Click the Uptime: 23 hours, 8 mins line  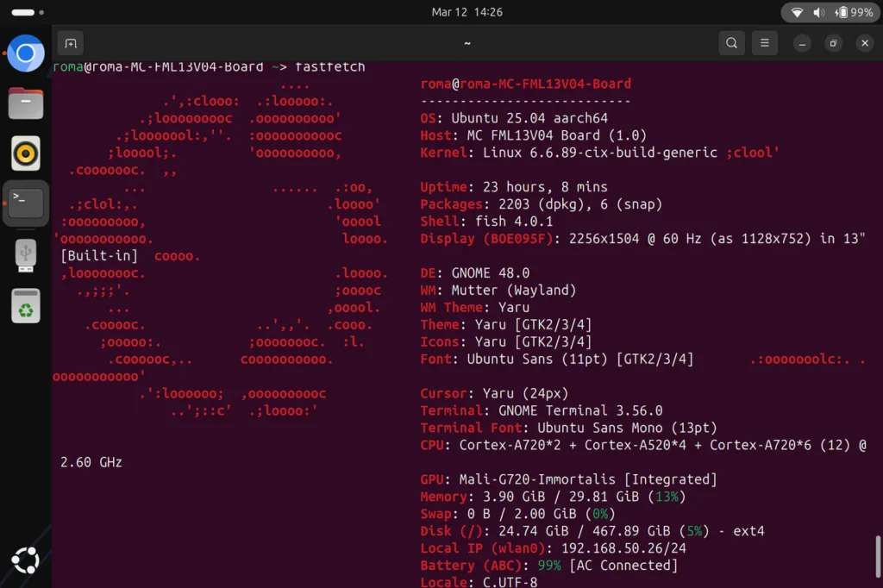coord(514,187)
